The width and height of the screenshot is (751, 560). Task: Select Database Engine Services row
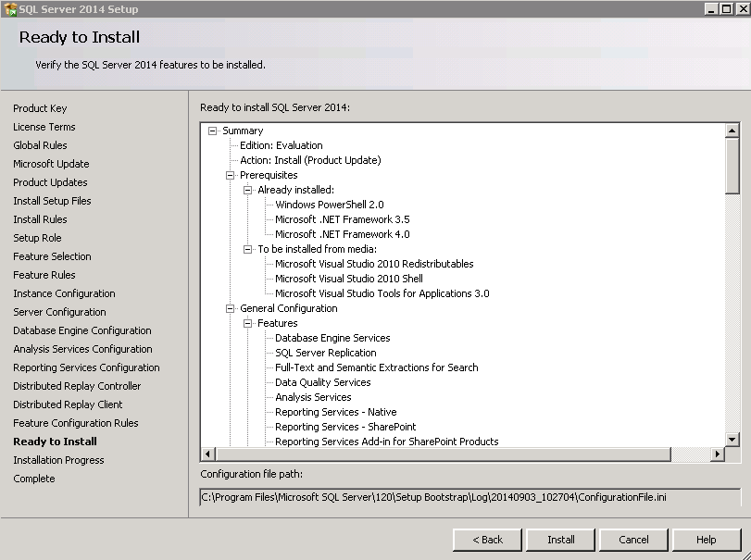coord(332,339)
